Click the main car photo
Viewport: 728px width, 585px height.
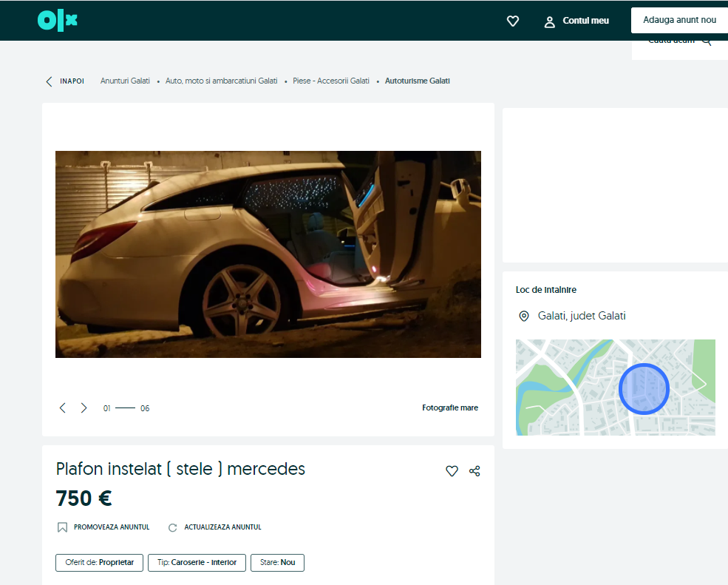(x=268, y=254)
